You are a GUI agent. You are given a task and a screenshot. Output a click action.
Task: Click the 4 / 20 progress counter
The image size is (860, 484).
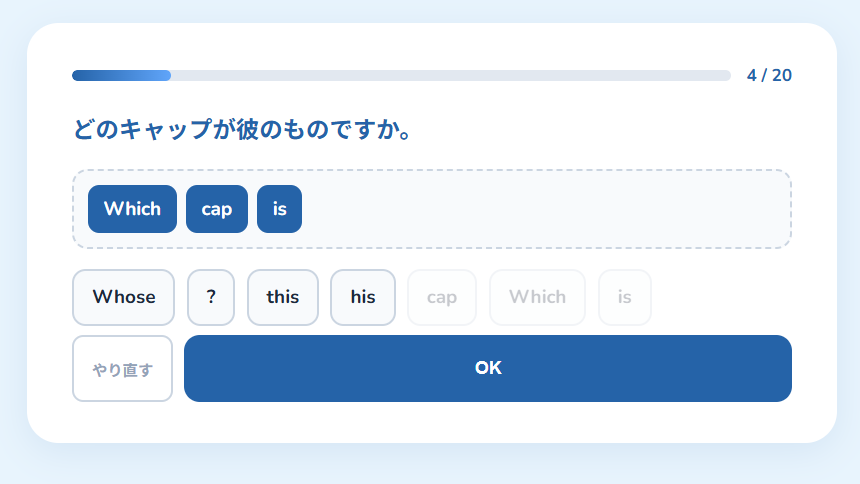[769, 75]
